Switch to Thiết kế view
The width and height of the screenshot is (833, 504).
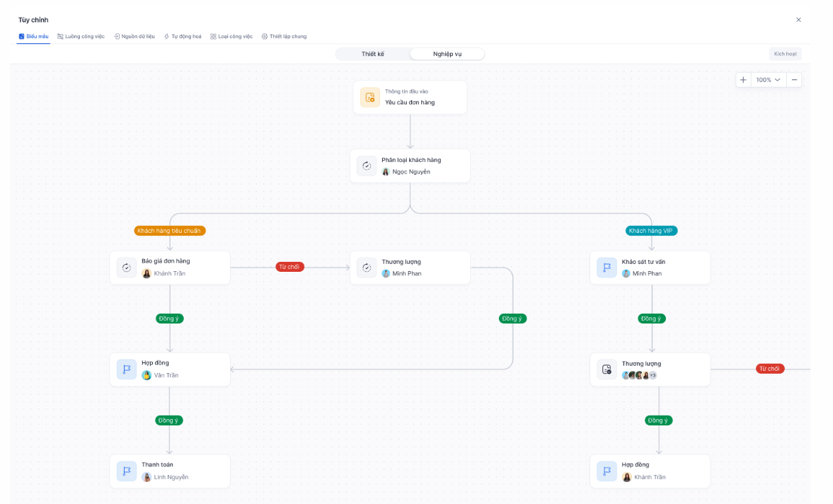click(x=373, y=55)
